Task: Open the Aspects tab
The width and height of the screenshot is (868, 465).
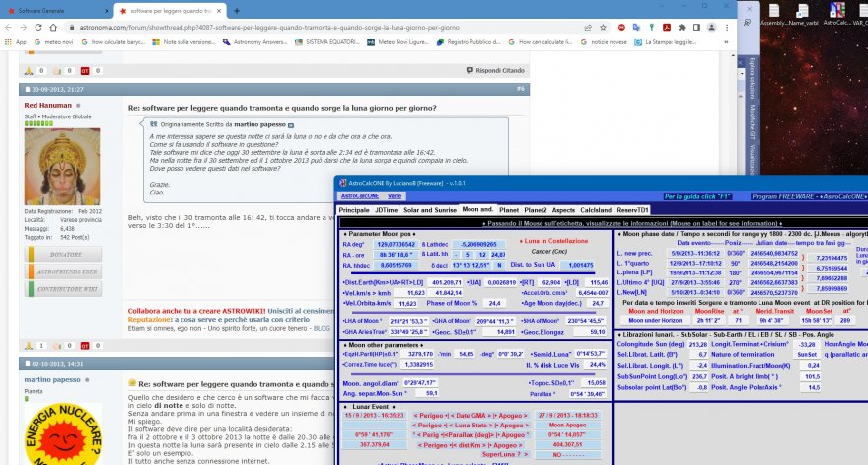Action: point(563,210)
